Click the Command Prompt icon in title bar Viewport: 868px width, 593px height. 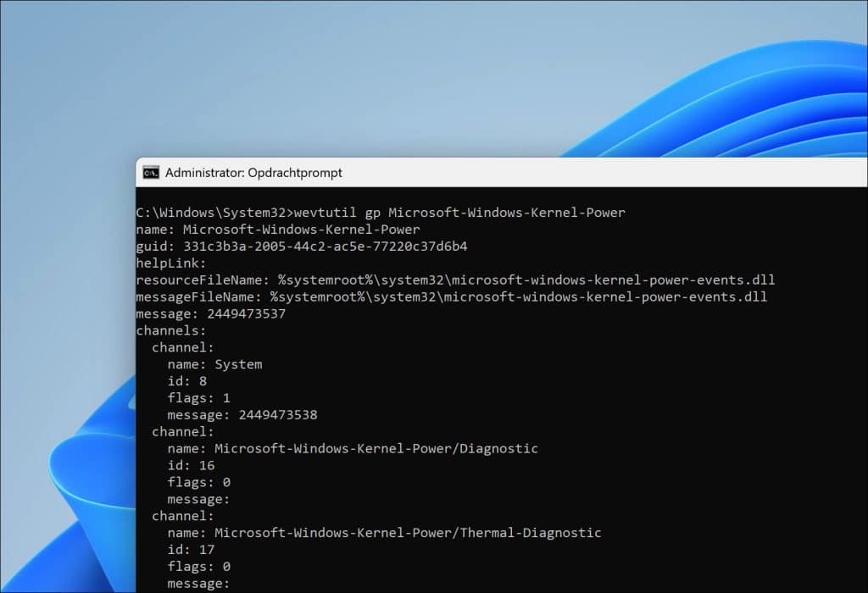[151, 173]
